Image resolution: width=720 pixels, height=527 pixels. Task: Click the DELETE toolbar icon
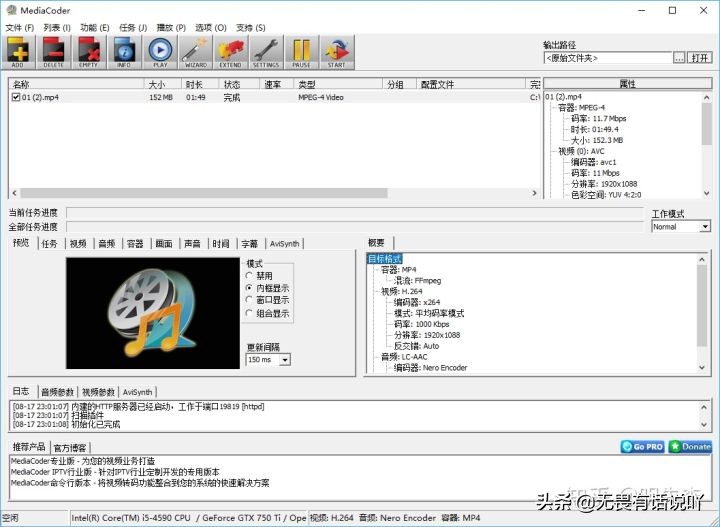tap(53, 52)
